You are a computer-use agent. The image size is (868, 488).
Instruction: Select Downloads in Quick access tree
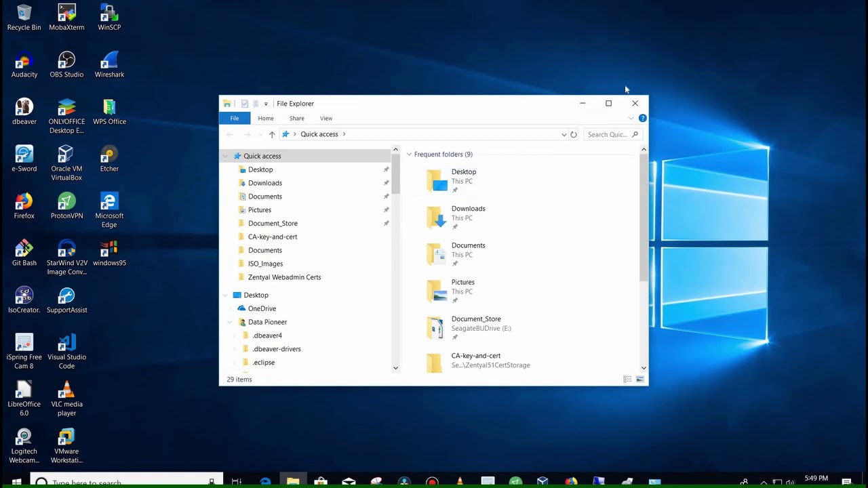click(265, 183)
